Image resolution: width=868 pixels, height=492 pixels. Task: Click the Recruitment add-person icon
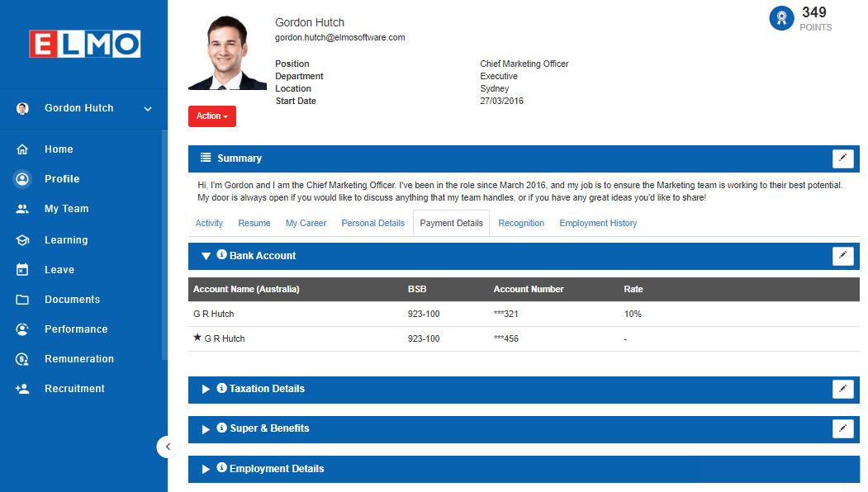pyautogui.click(x=22, y=389)
